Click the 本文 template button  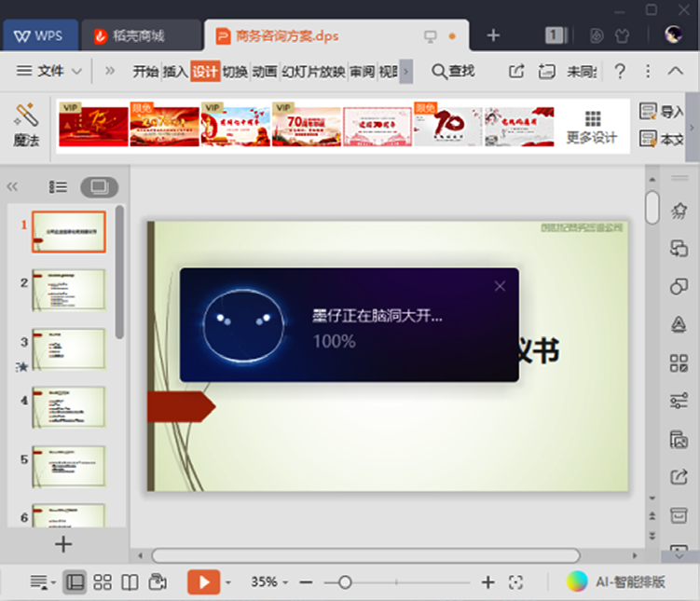click(661, 139)
